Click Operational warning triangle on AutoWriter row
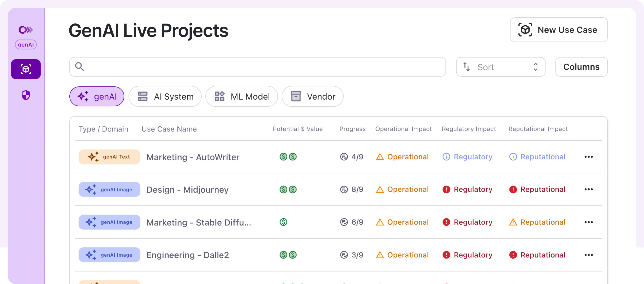644x284 pixels. 380,157
